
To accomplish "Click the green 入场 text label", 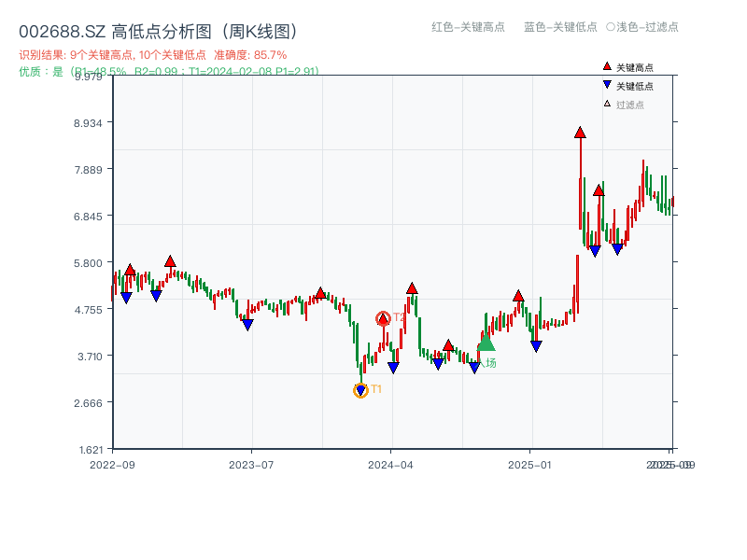I will [487, 363].
